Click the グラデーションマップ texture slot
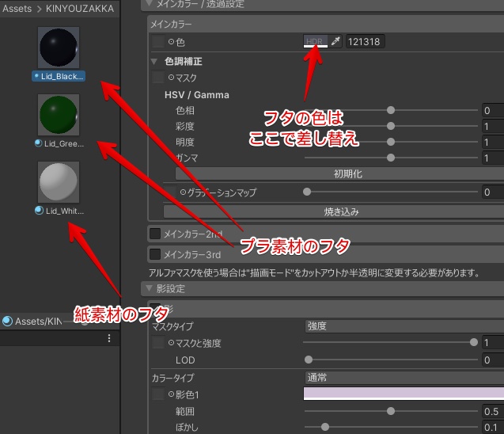 [x=170, y=192]
